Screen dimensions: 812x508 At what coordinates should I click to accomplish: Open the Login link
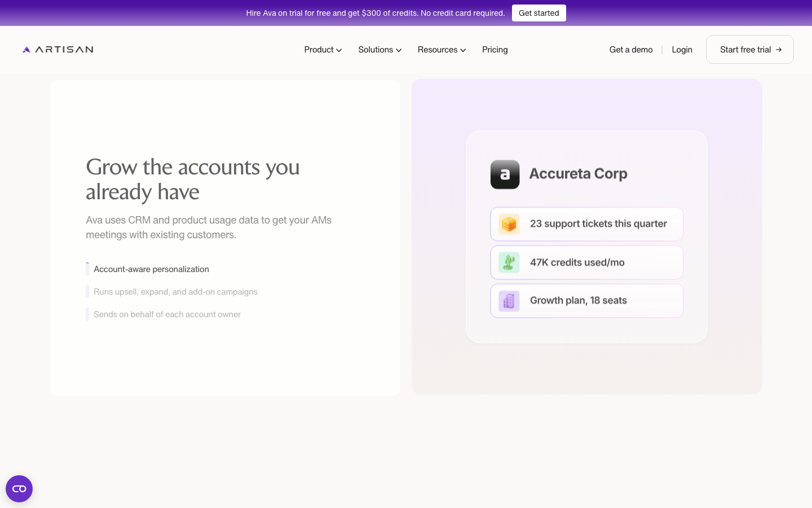pyautogui.click(x=682, y=50)
